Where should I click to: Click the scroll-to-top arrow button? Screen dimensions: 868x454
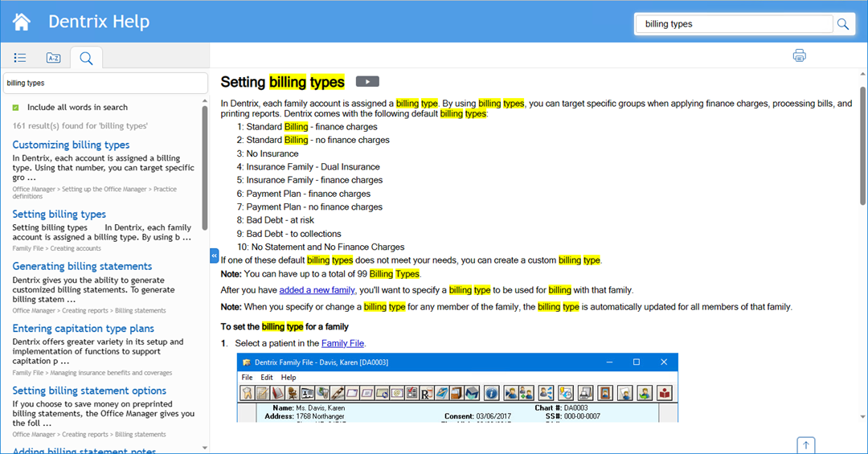(806, 444)
